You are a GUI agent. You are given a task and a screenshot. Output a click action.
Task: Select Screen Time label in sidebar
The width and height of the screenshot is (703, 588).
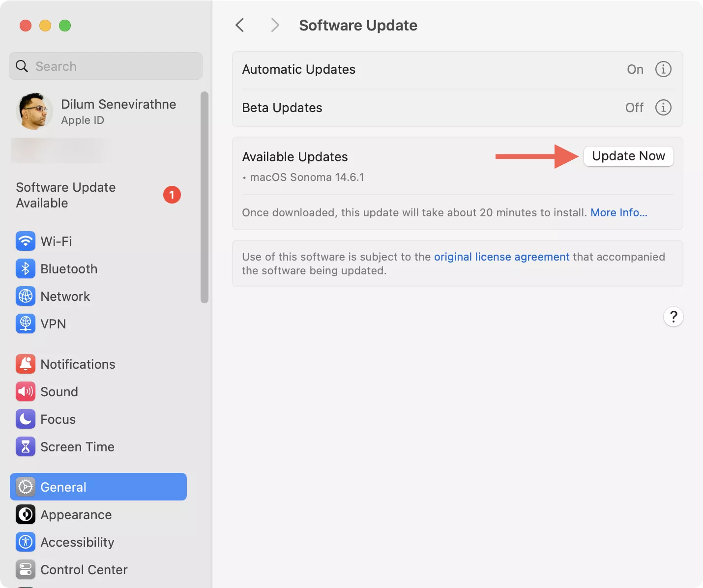pyautogui.click(x=78, y=446)
